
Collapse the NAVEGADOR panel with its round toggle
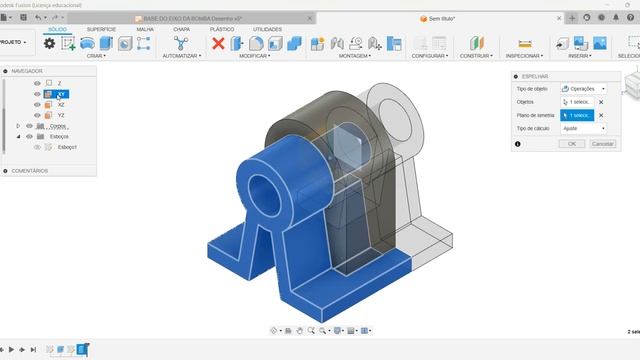[5, 71]
